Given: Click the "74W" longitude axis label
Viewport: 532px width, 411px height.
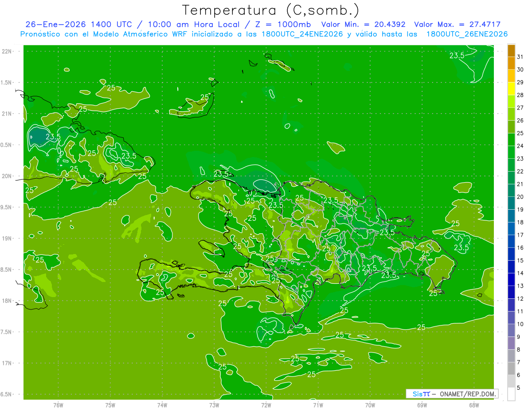Looking at the screenshot, I should (162, 405).
